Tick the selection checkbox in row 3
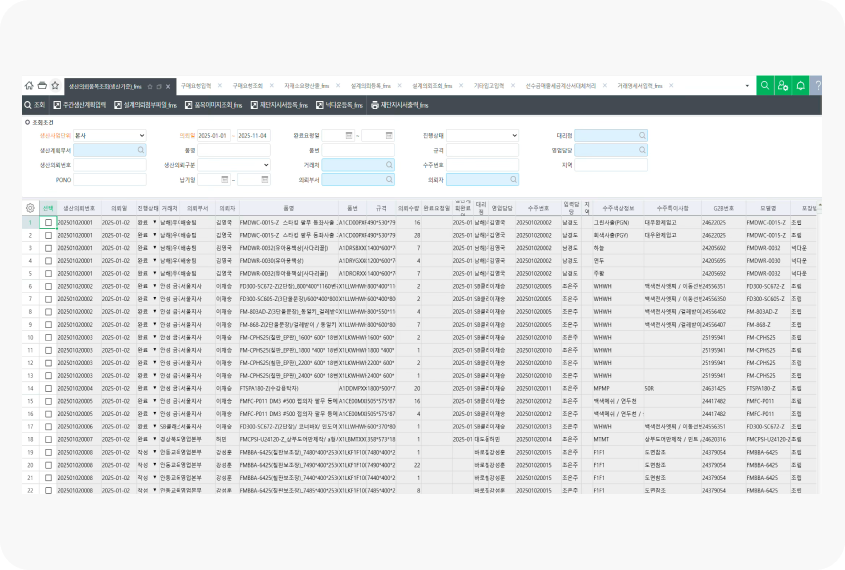The width and height of the screenshot is (845, 570). point(48,246)
